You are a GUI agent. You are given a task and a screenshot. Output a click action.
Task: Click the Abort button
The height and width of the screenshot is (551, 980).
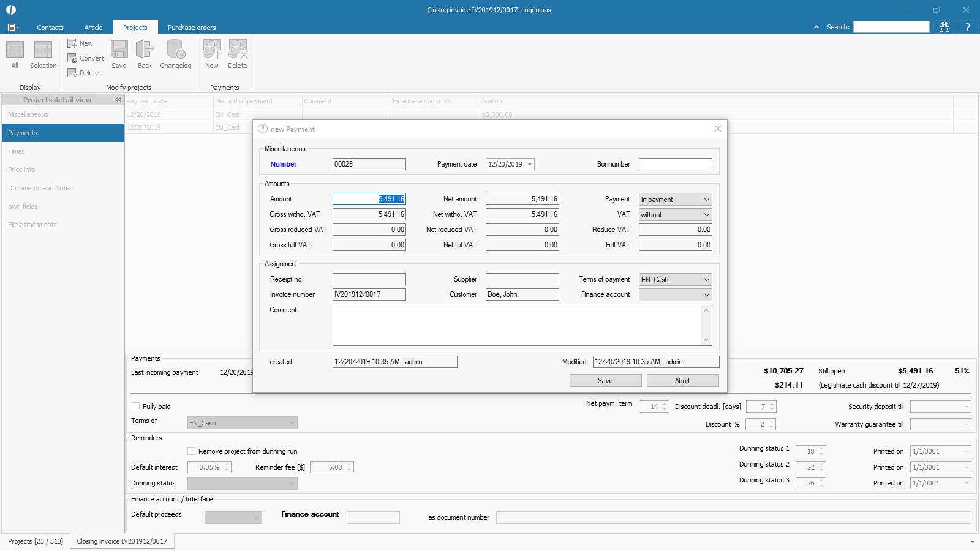click(x=682, y=381)
